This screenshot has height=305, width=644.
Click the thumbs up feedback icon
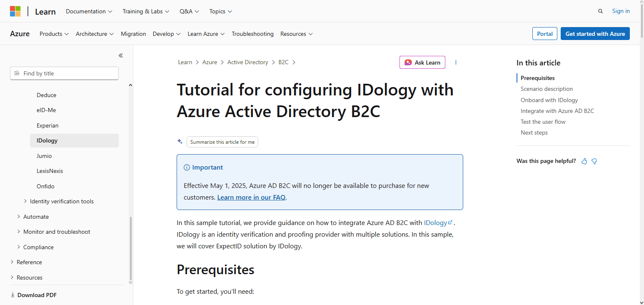coord(584,161)
